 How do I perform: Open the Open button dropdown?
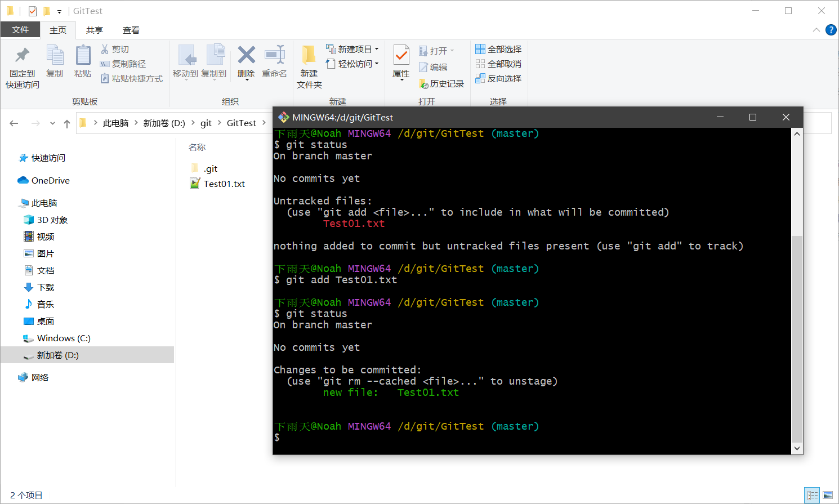(452, 51)
